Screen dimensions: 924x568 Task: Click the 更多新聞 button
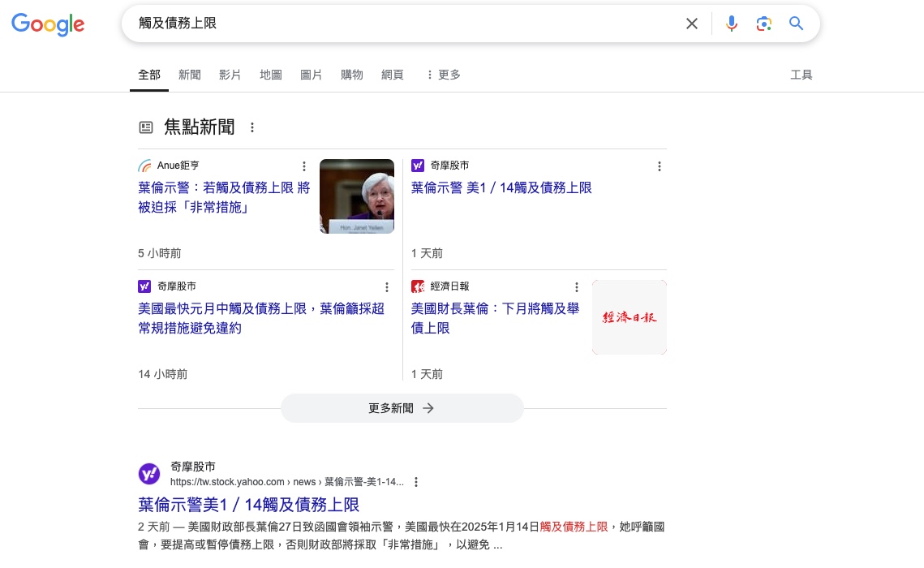point(402,408)
